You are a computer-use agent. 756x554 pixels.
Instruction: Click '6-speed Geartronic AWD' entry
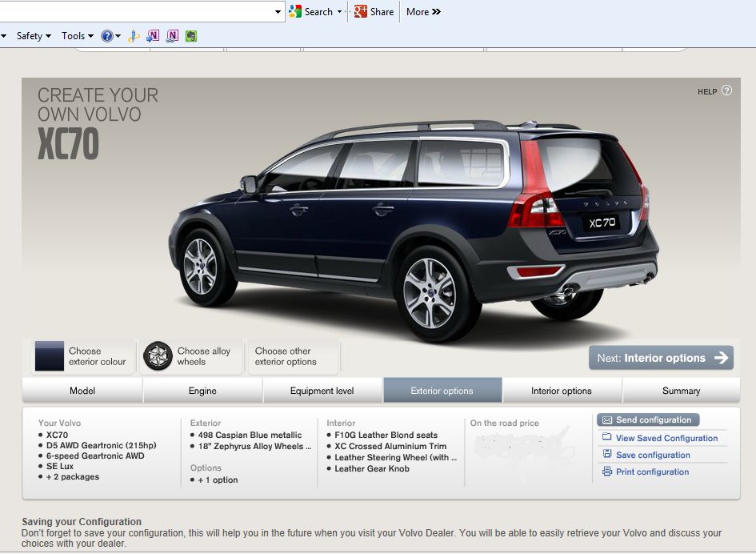click(95, 456)
